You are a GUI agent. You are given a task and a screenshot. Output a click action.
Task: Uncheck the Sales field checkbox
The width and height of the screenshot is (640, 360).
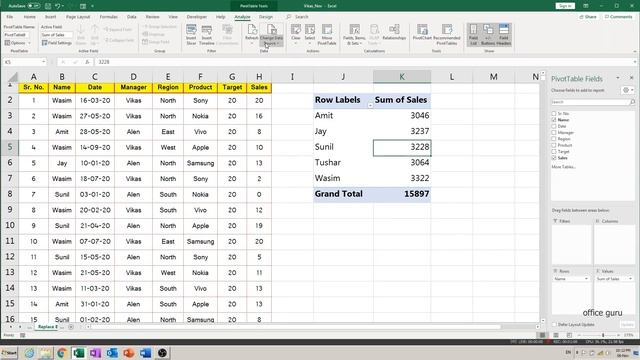click(554, 158)
